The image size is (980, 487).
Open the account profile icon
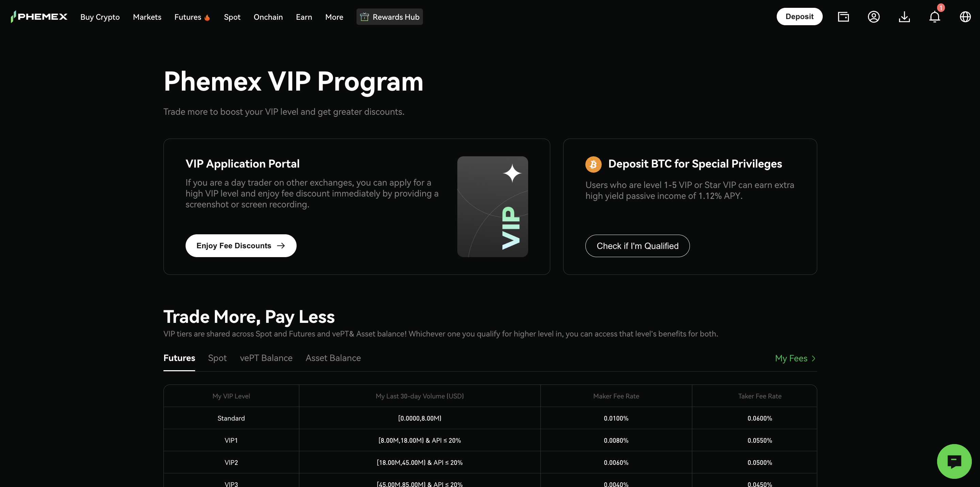point(874,16)
